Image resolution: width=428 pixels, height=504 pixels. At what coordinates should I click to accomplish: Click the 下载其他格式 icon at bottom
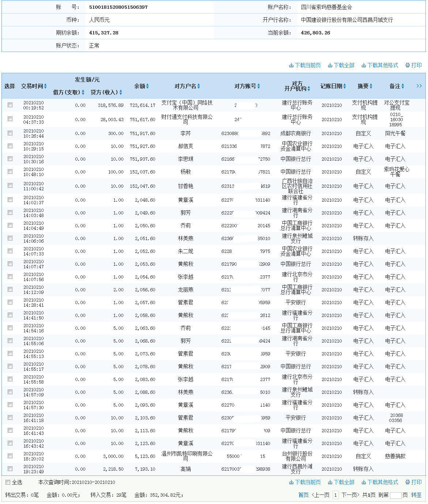[x=364, y=482]
